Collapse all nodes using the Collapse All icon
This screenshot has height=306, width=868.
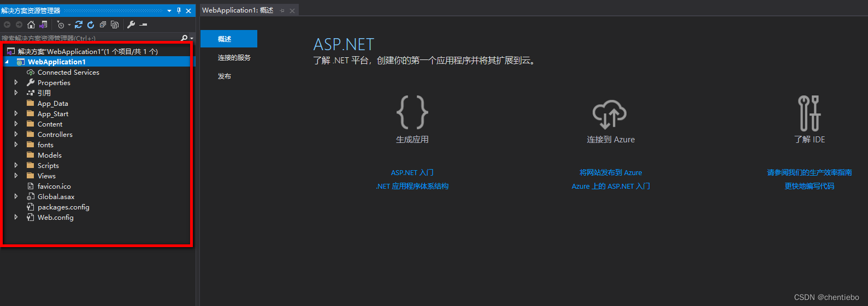pyautogui.click(x=103, y=25)
